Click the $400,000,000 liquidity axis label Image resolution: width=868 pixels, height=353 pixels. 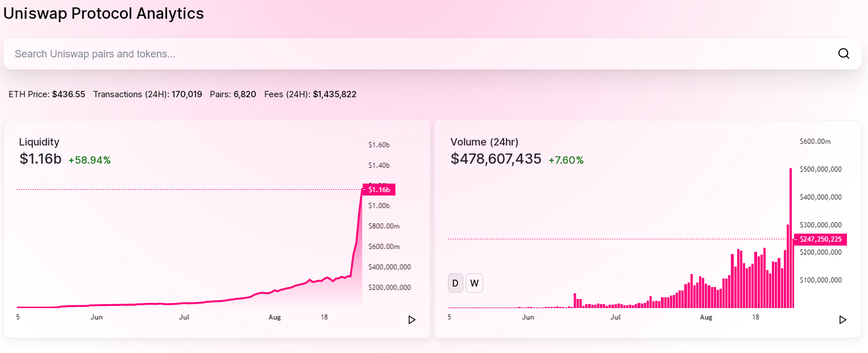click(389, 267)
